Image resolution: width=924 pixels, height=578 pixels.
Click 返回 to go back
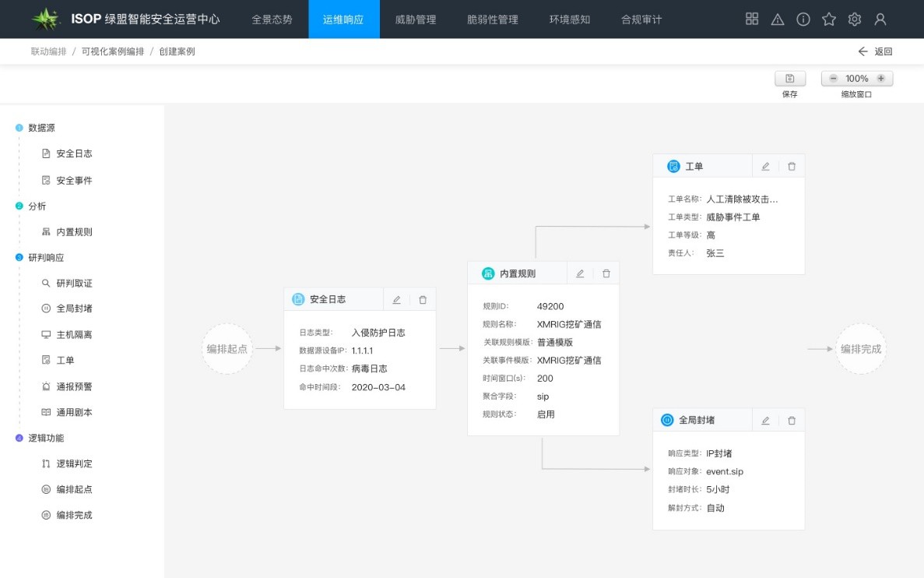click(875, 52)
